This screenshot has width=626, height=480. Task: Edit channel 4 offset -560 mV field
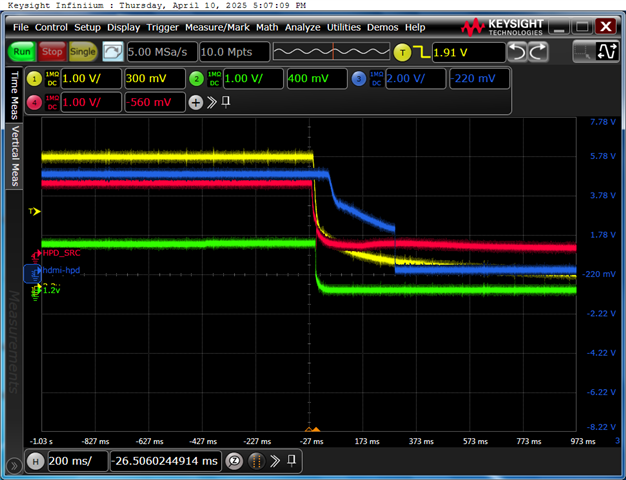point(155,102)
